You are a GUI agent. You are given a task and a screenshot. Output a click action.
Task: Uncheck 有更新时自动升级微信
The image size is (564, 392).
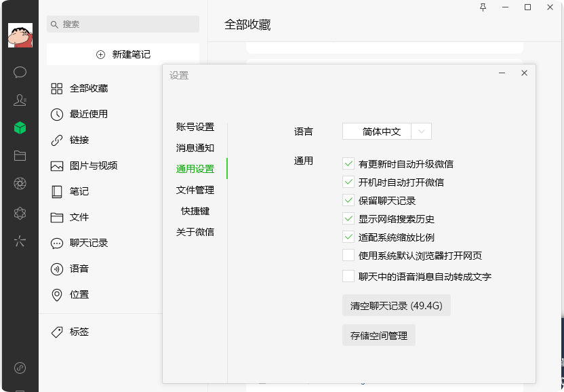click(348, 163)
